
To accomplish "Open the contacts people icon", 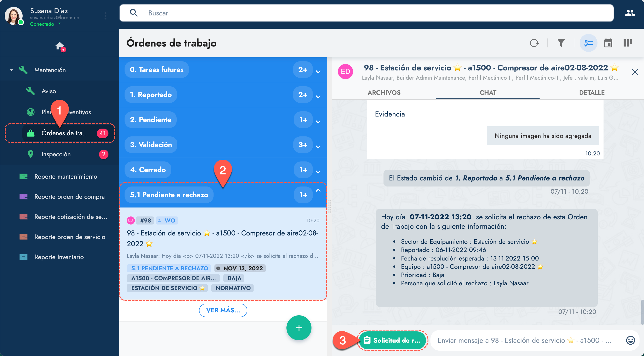I will click(x=630, y=13).
